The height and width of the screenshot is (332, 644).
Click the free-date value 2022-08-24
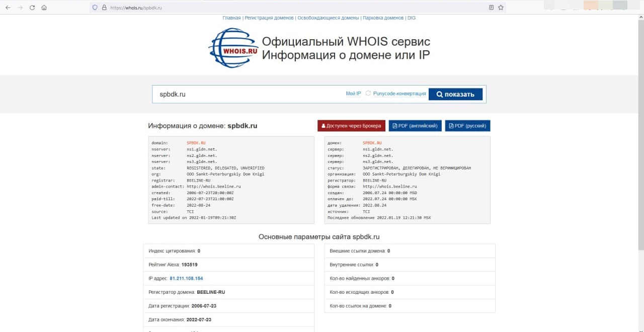pyautogui.click(x=198, y=205)
